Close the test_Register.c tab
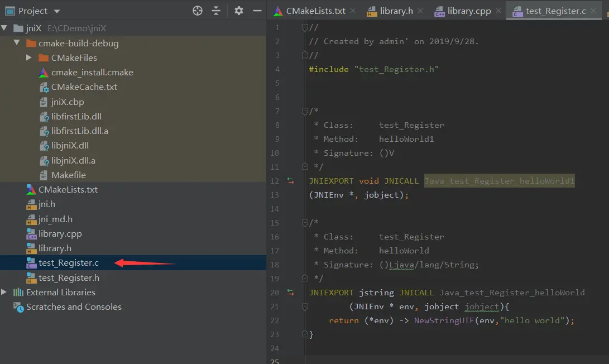Screen dimensions: 609x364 (593, 11)
